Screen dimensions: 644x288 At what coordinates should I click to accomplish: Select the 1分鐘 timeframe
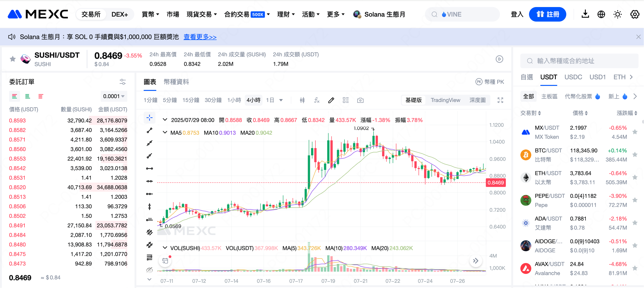coord(150,100)
